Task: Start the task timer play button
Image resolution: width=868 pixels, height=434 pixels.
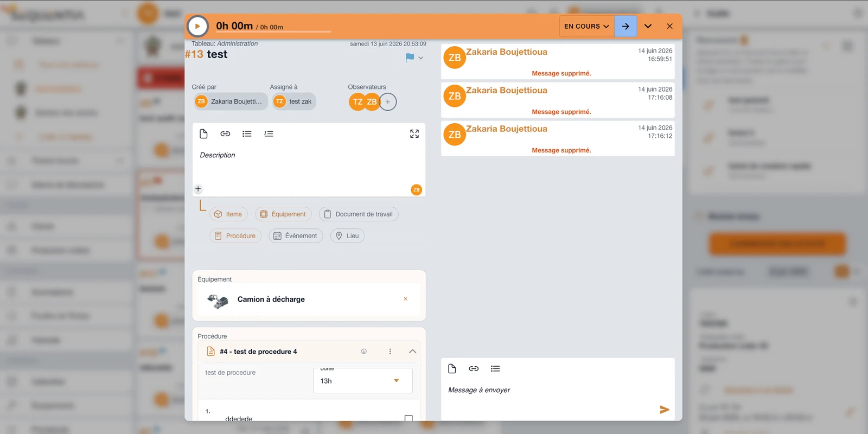Action: click(x=197, y=26)
